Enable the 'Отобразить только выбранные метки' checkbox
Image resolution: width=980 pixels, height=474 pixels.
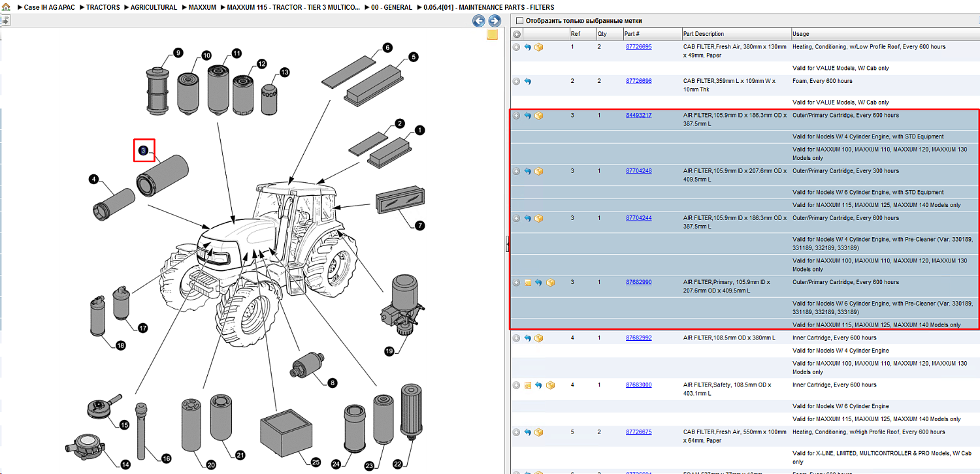[x=519, y=21]
